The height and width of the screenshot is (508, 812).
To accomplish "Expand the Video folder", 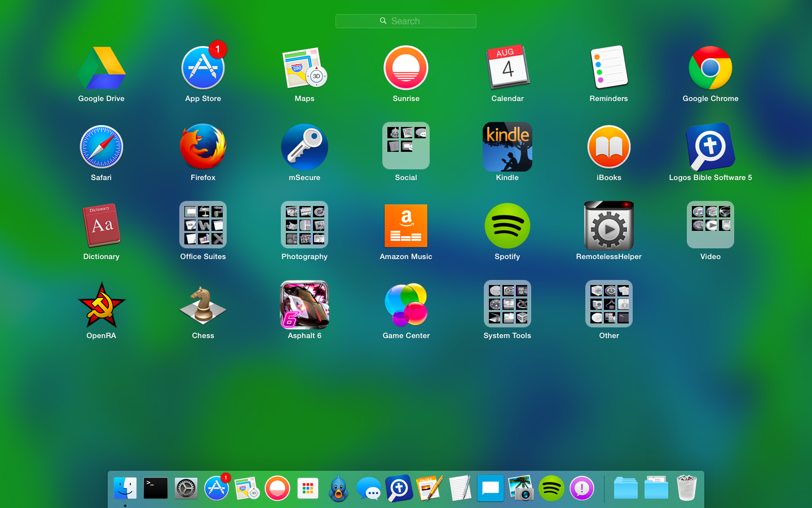I will tap(710, 225).
